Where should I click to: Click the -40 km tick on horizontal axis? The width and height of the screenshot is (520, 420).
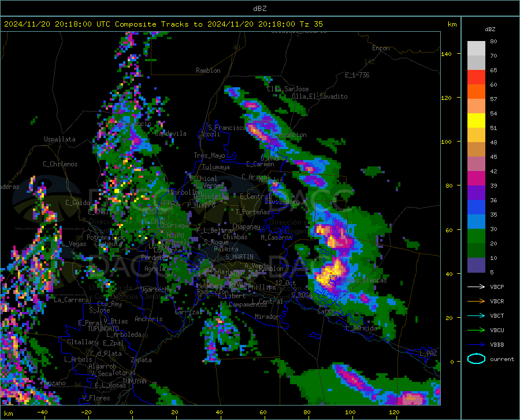tap(42, 412)
